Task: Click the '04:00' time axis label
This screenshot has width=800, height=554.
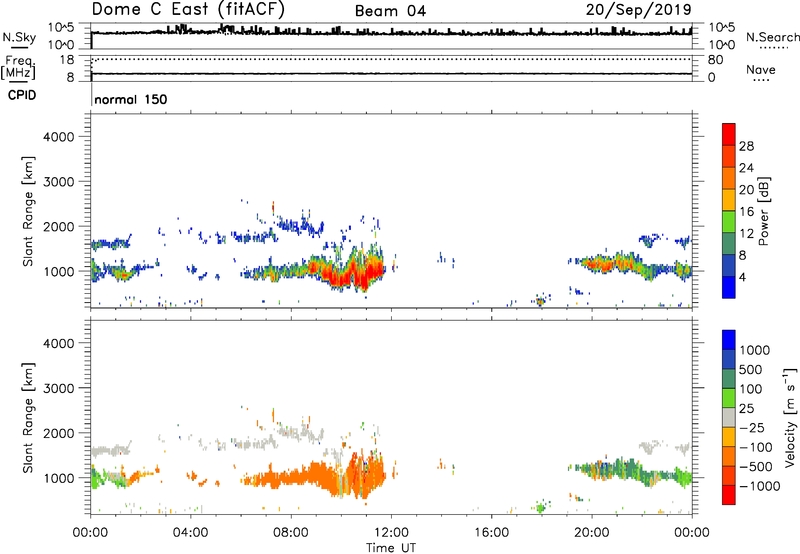Action: click(x=190, y=532)
